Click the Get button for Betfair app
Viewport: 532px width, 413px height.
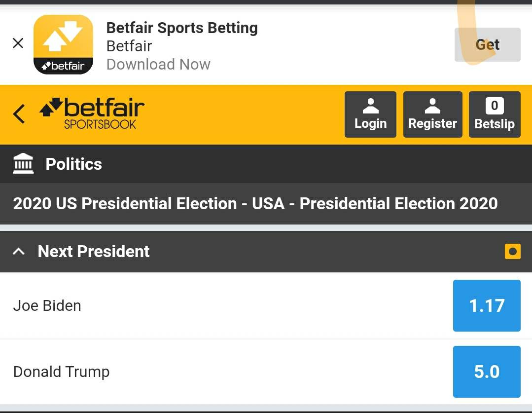pos(487,44)
